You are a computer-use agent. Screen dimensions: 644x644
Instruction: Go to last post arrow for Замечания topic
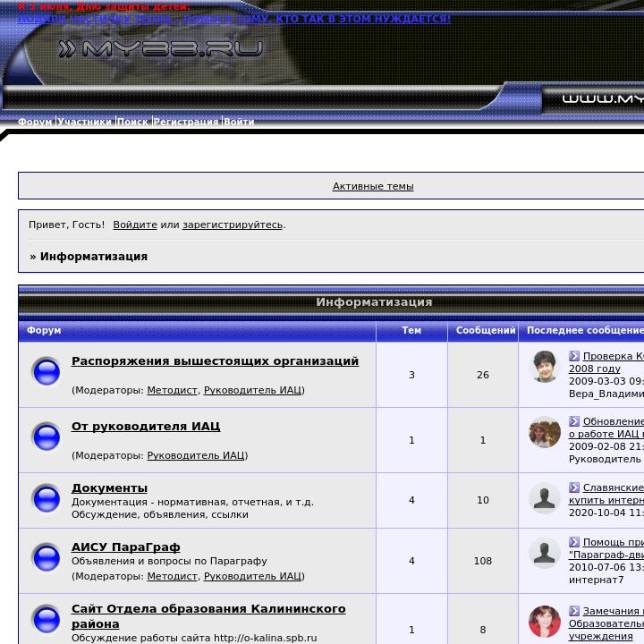click(x=573, y=611)
